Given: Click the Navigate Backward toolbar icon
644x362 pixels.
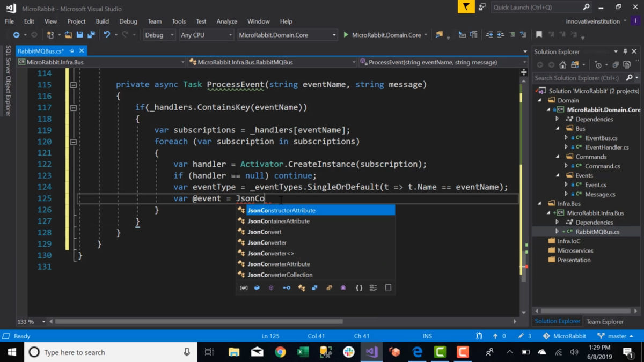Looking at the screenshot, I should pos(17,35).
